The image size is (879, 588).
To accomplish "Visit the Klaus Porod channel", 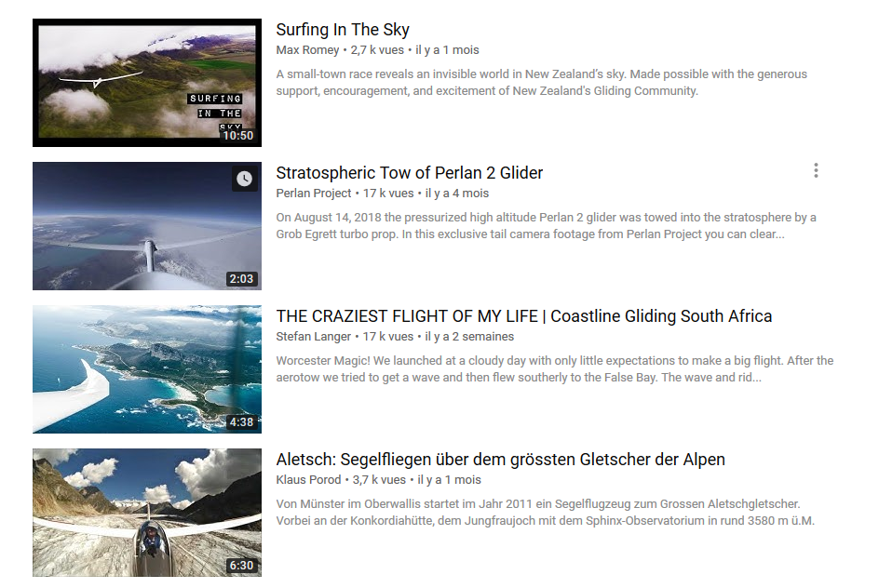I will click(x=308, y=480).
